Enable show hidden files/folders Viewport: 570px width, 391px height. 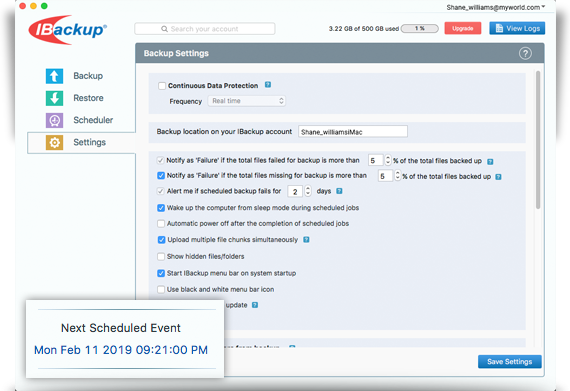coord(161,257)
